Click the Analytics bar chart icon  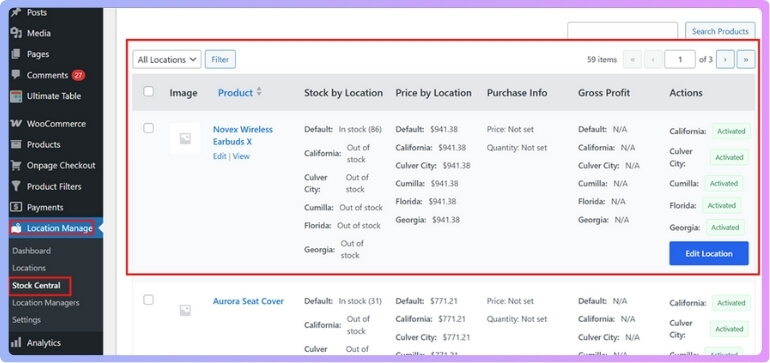point(16,342)
